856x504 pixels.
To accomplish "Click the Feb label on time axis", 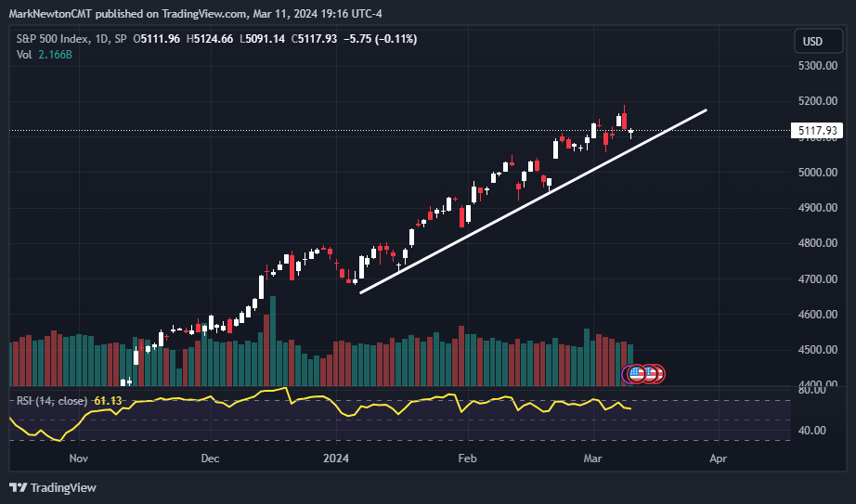I will pyautogui.click(x=466, y=458).
